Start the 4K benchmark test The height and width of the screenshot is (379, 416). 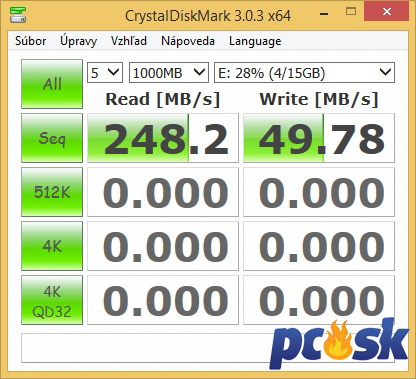tap(52, 246)
